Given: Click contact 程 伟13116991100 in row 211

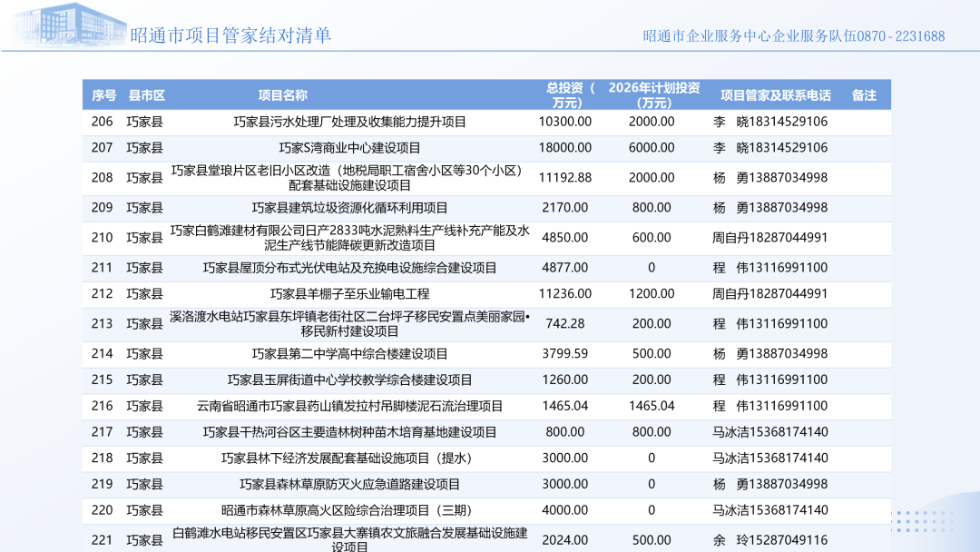Looking at the screenshot, I should (770, 268).
